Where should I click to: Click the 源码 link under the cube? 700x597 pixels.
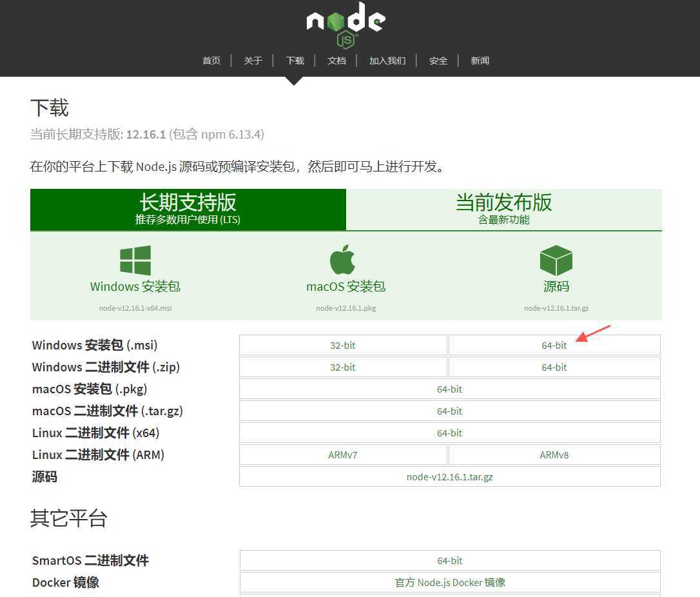tap(556, 286)
